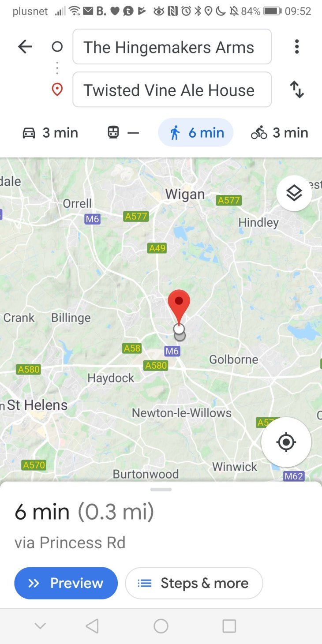This screenshot has height=644, width=322.
Task: Tap the white origin circle marker on map
Action: pyautogui.click(x=179, y=329)
